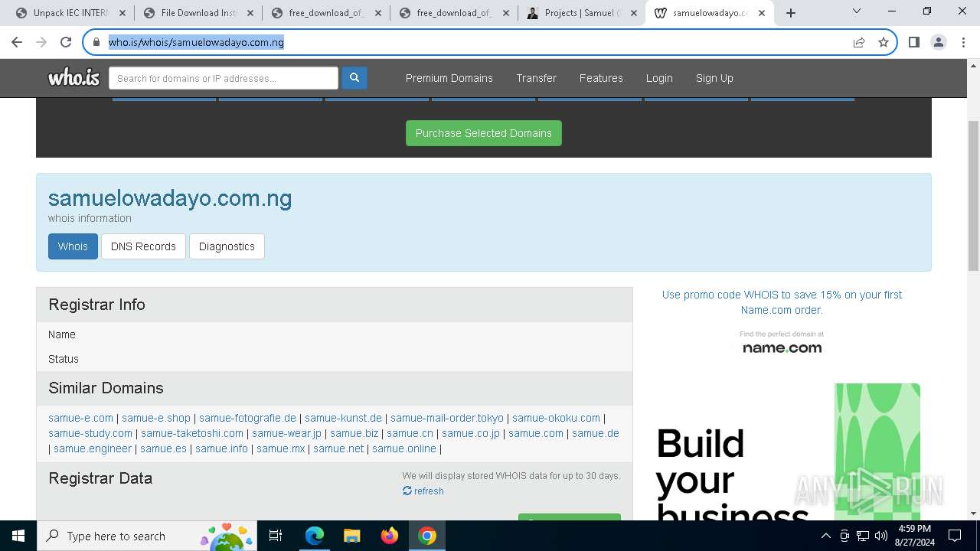Open samue-fotografie.de link

point(247,418)
